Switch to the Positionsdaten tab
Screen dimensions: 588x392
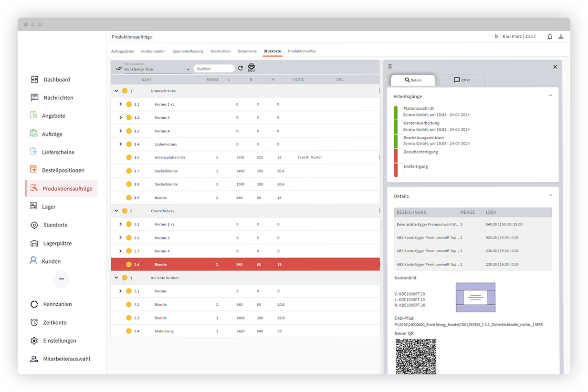tap(153, 51)
